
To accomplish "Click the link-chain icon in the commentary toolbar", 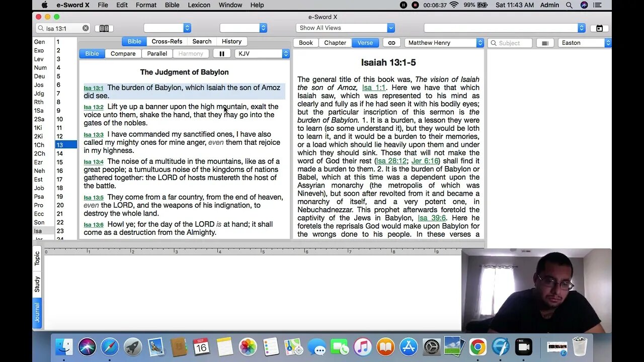I will (391, 43).
